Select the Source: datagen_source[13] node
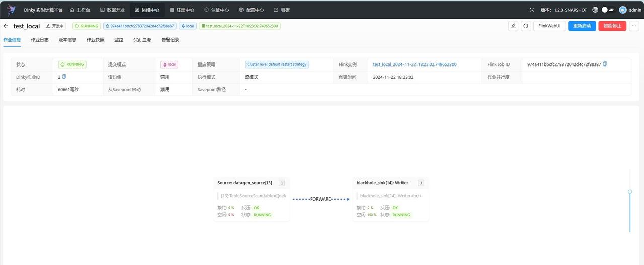 (x=252, y=199)
